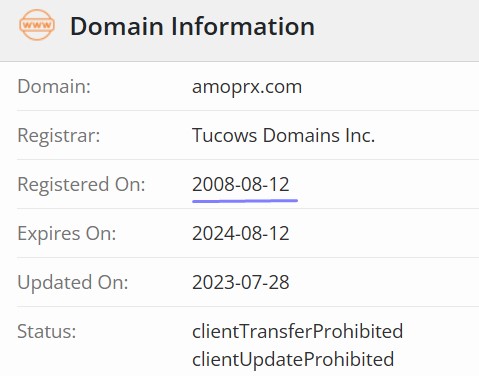Click the underlined 2008-08-12 registration date
This screenshot has width=479, height=376.
pos(241,184)
